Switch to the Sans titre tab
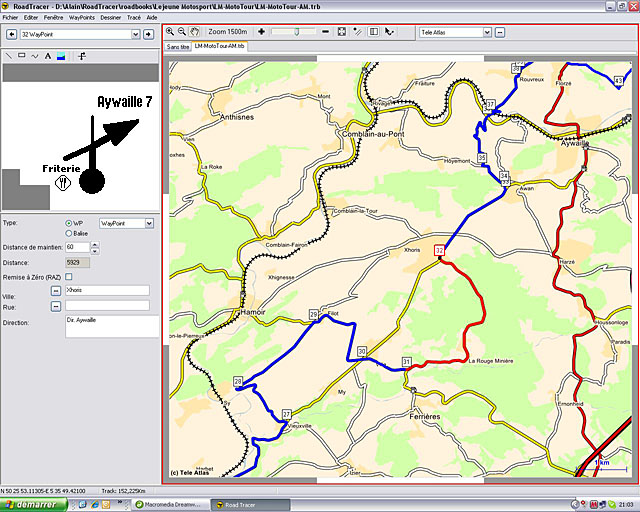 pyautogui.click(x=178, y=47)
